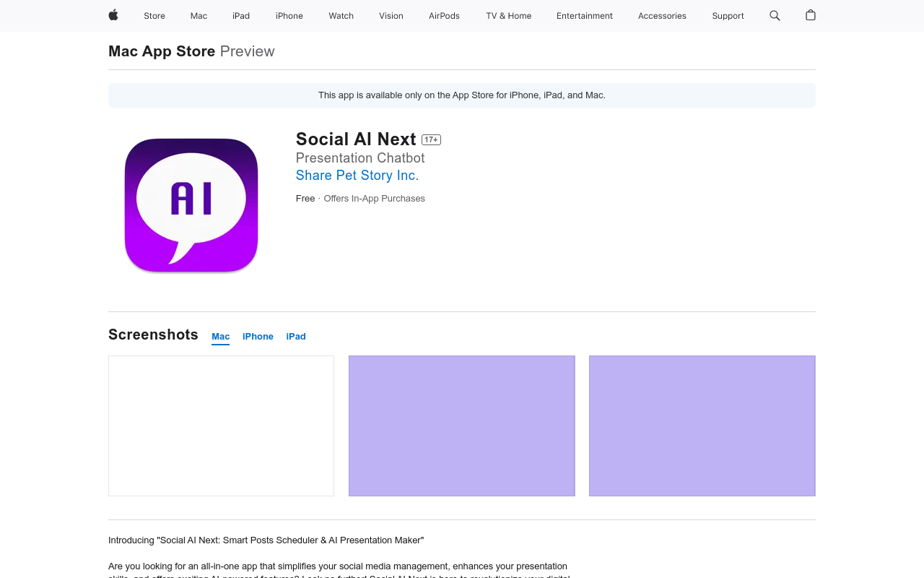The width and height of the screenshot is (924, 578).
Task: Switch to the iPhone screenshots tab
Action: tap(258, 337)
